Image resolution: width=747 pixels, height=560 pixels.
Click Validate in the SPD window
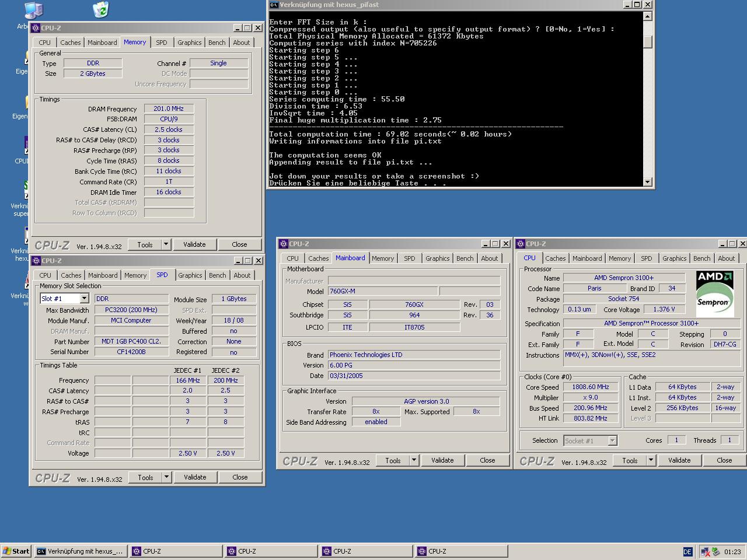[x=195, y=477]
